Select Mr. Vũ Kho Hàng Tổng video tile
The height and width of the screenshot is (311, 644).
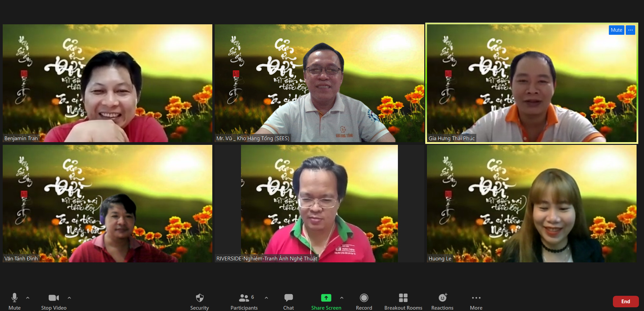pyautogui.click(x=319, y=83)
